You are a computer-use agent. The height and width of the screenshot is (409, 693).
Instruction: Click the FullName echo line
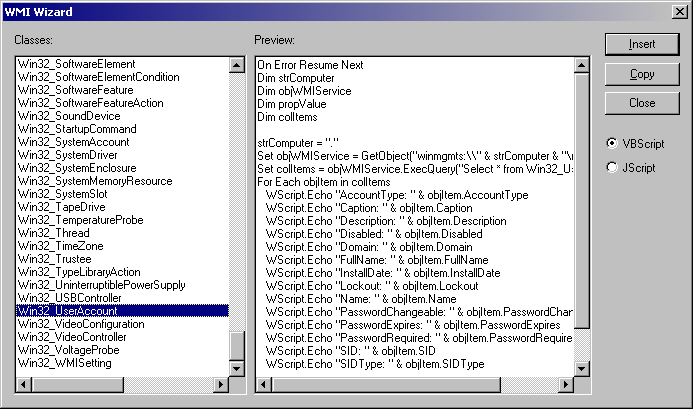click(377, 260)
